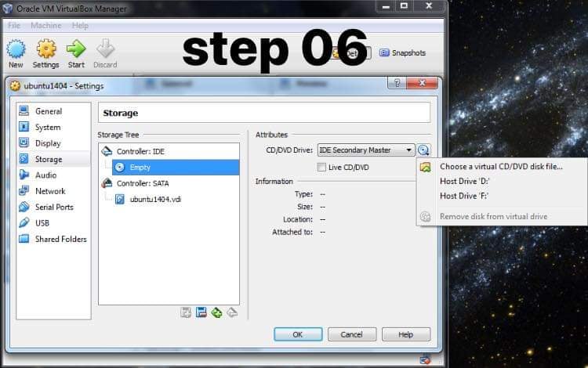Select Host Drive 'D:' menu entry

[502, 181]
